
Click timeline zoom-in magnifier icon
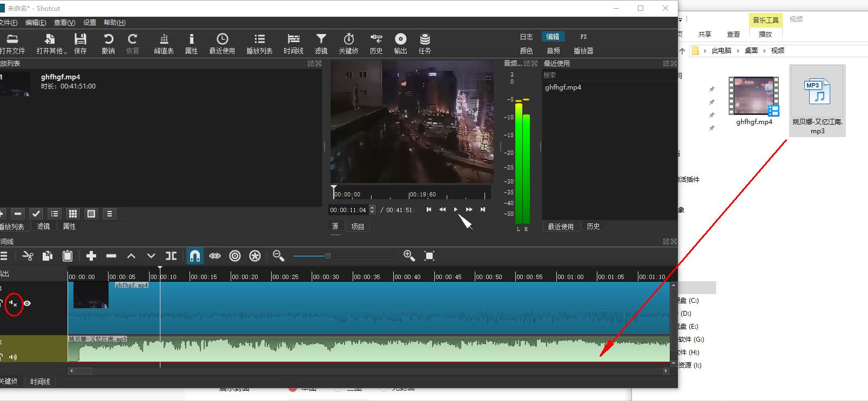(x=409, y=256)
